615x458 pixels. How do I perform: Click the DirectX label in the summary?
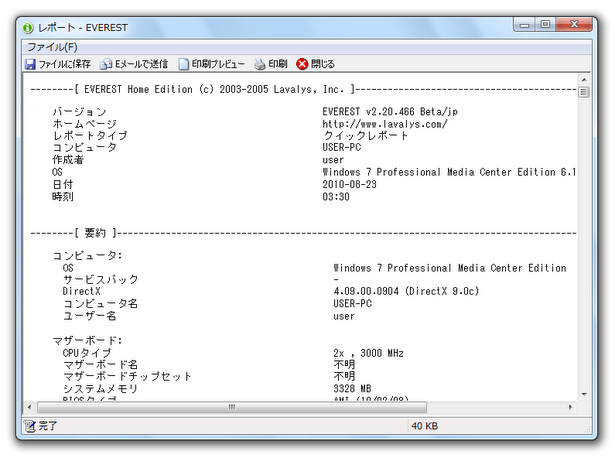[x=82, y=291]
